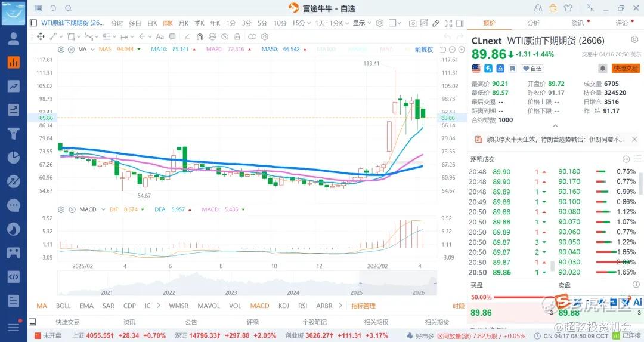The height and width of the screenshot is (342, 644).
Task: Open the search icon in title bar
Action: click(x=68, y=8)
